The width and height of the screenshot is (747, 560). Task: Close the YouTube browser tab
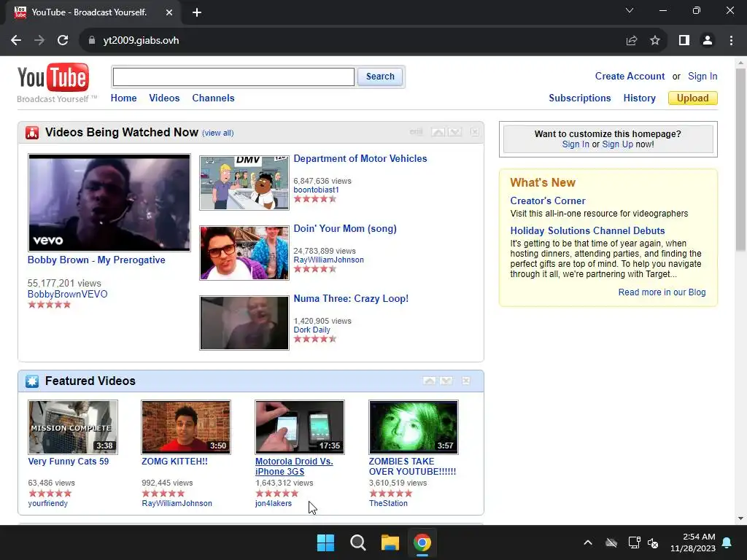169,12
